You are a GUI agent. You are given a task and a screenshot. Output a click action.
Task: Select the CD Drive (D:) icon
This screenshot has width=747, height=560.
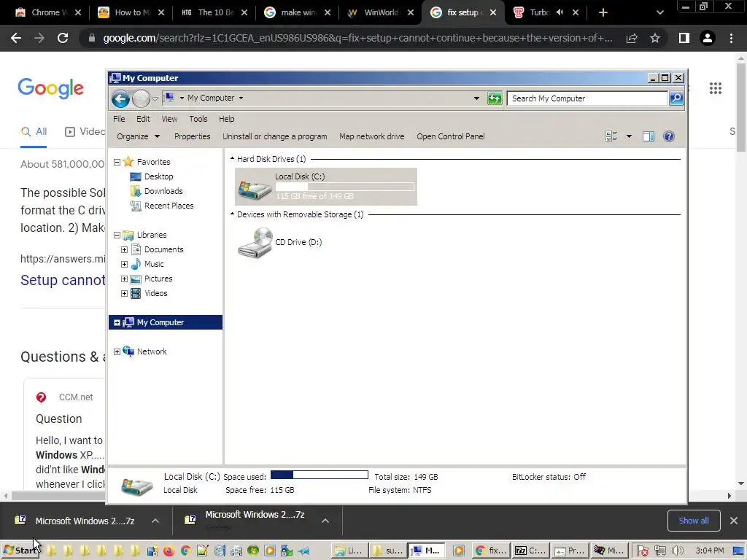point(255,242)
